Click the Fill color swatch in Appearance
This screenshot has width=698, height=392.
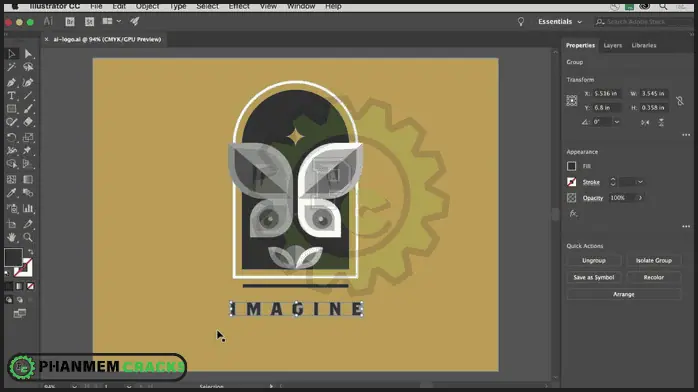pos(572,166)
